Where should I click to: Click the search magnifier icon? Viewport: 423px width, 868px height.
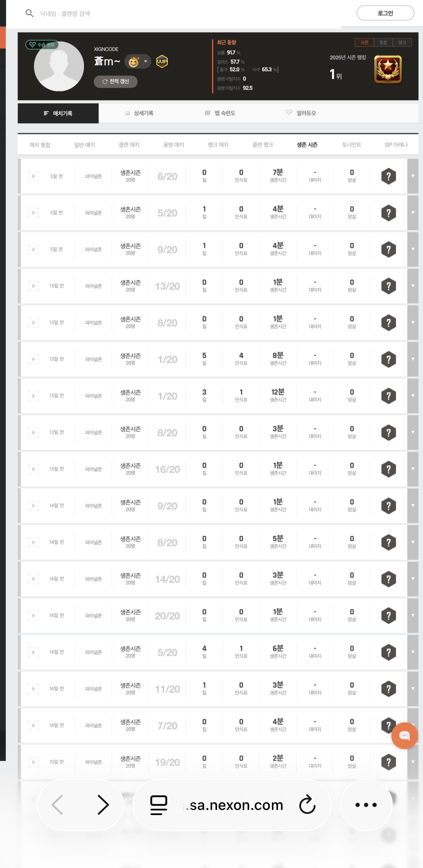click(29, 14)
